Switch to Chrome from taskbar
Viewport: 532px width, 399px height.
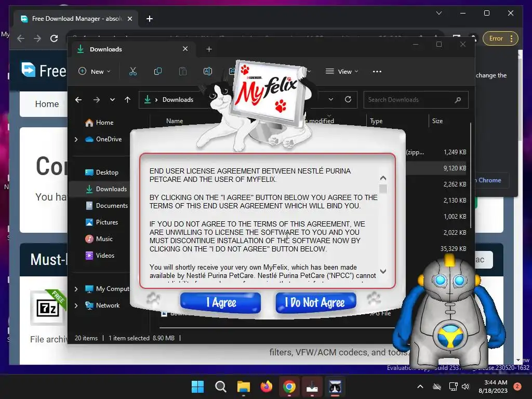289,387
